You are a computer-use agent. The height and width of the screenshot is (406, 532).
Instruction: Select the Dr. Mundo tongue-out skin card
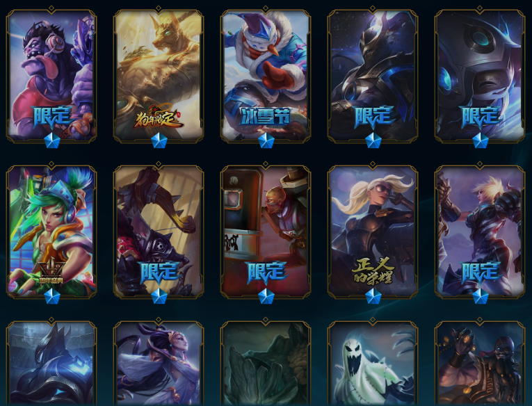51,76
